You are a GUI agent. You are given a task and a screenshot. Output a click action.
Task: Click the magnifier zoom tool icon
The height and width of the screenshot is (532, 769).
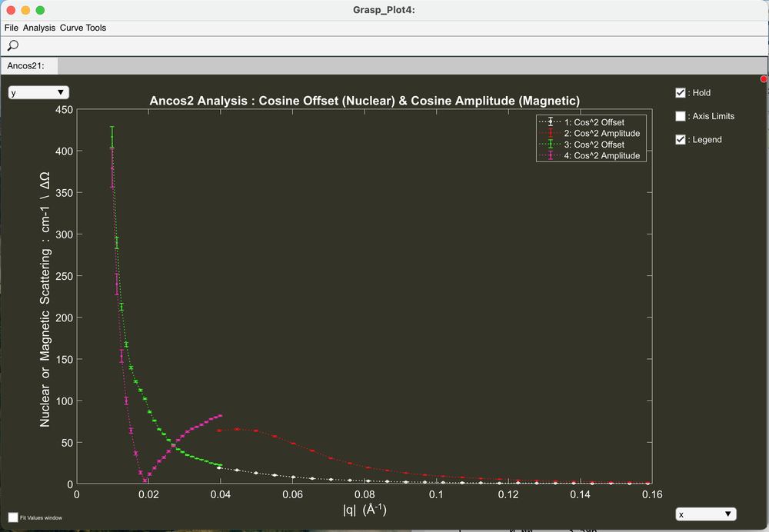click(x=12, y=46)
